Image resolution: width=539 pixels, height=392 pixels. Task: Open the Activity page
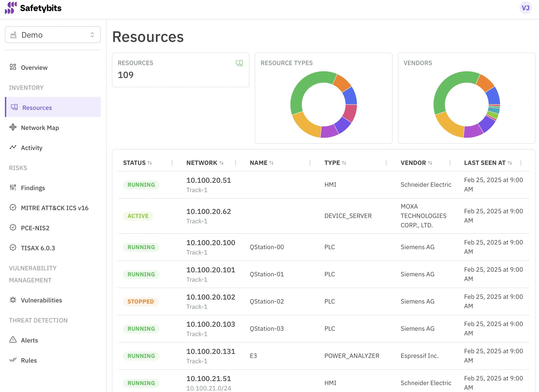[x=53, y=148]
